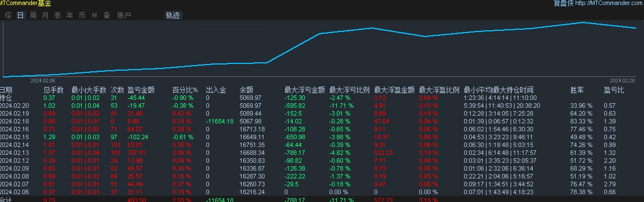644x202 pixels.
Task: Sort by the 盈亏比 column header
Action: click(614, 90)
